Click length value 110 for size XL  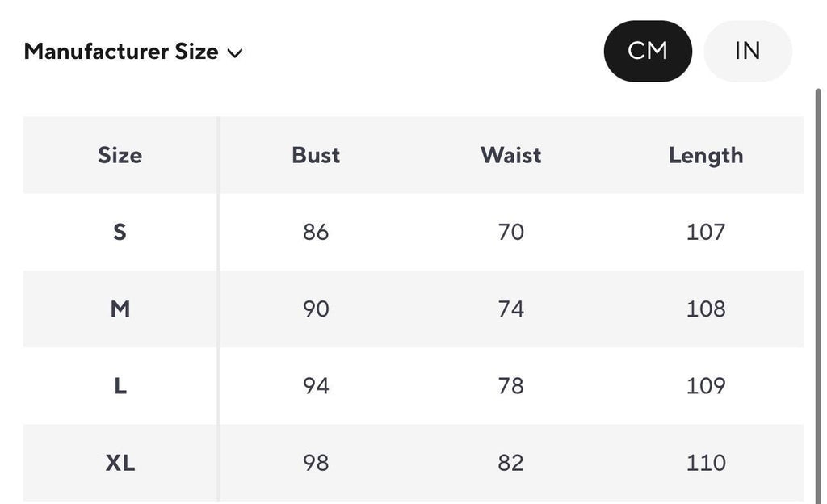706,463
